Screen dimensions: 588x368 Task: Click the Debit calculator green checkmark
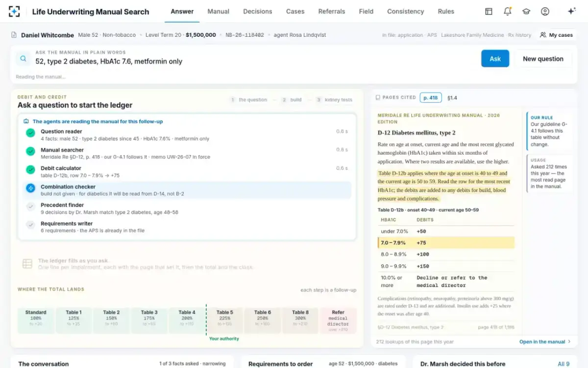(30, 169)
